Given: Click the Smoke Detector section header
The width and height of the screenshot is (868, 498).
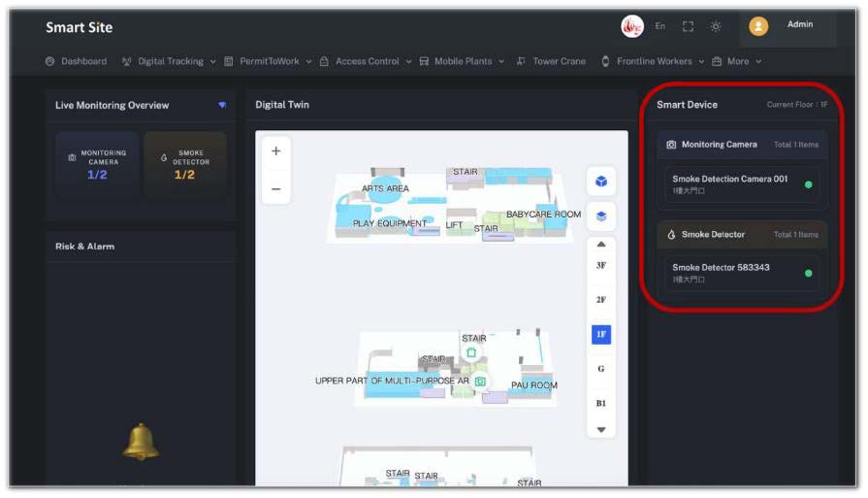Looking at the screenshot, I should point(742,234).
